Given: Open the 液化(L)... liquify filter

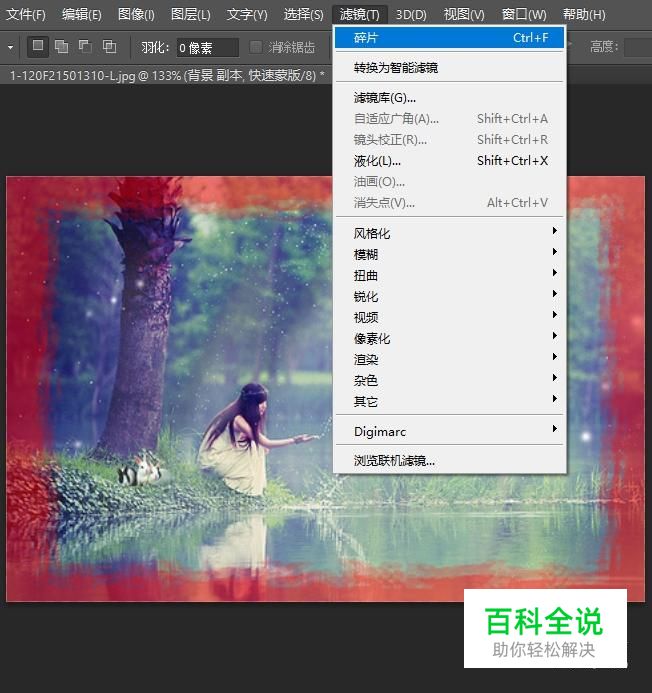Looking at the screenshot, I should [449, 161].
